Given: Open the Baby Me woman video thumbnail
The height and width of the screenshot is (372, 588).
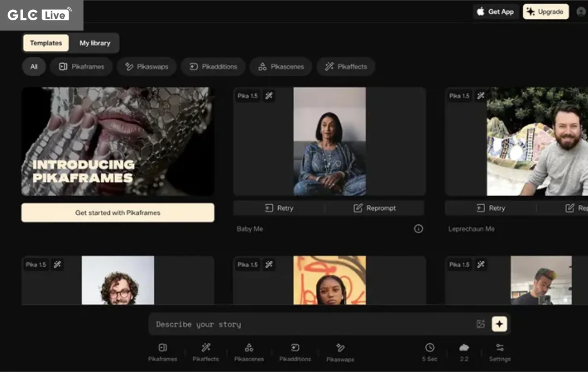Looking at the screenshot, I should tap(330, 141).
